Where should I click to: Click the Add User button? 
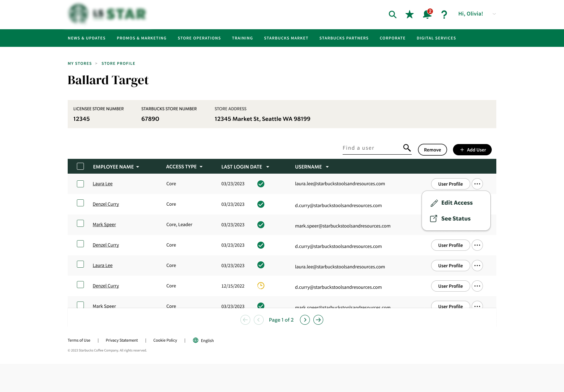tap(472, 150)
